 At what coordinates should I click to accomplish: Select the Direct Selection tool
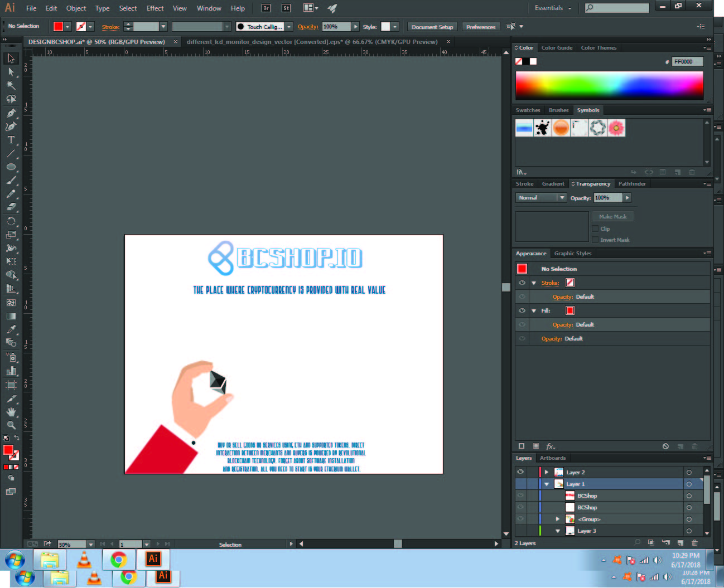click(11, 72)
